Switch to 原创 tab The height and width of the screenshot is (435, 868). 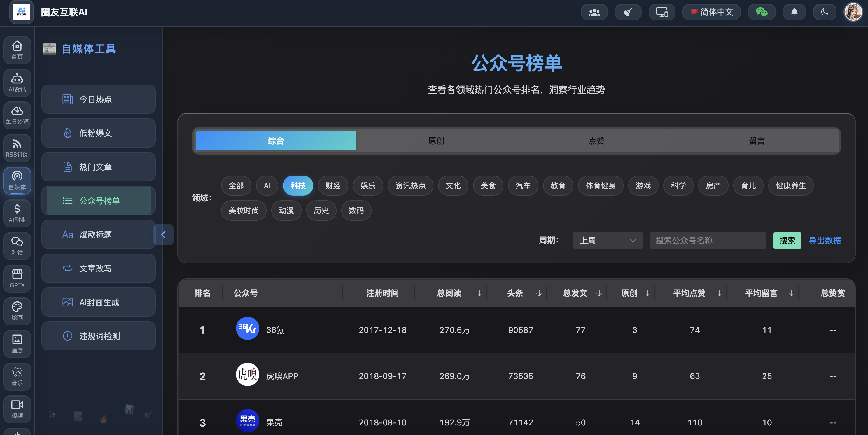(436, 141)
